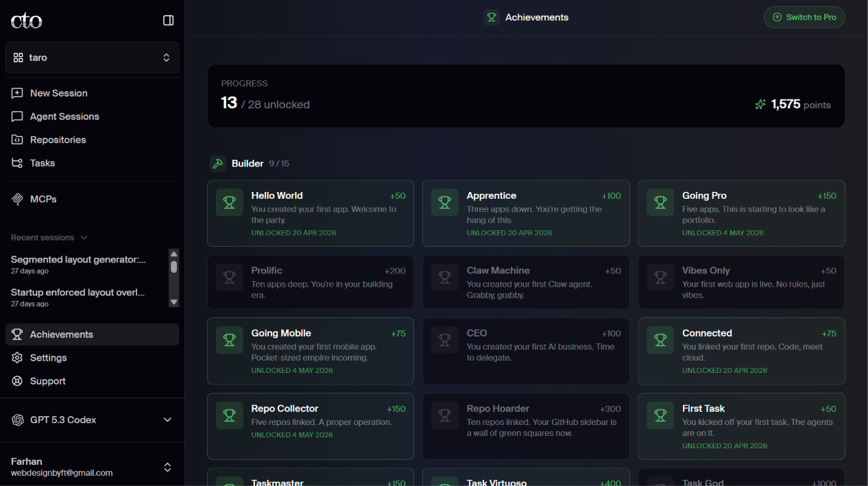Viewport: 868px width, 486px height.
Task: Click the Claw Machine achievement title
Action: tap(498, 270)
